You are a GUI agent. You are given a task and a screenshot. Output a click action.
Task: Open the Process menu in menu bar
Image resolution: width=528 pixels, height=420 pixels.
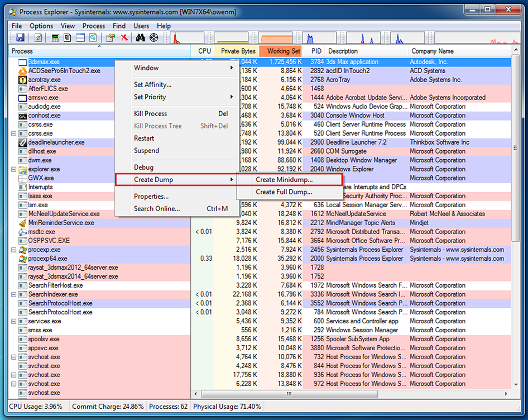94,26
